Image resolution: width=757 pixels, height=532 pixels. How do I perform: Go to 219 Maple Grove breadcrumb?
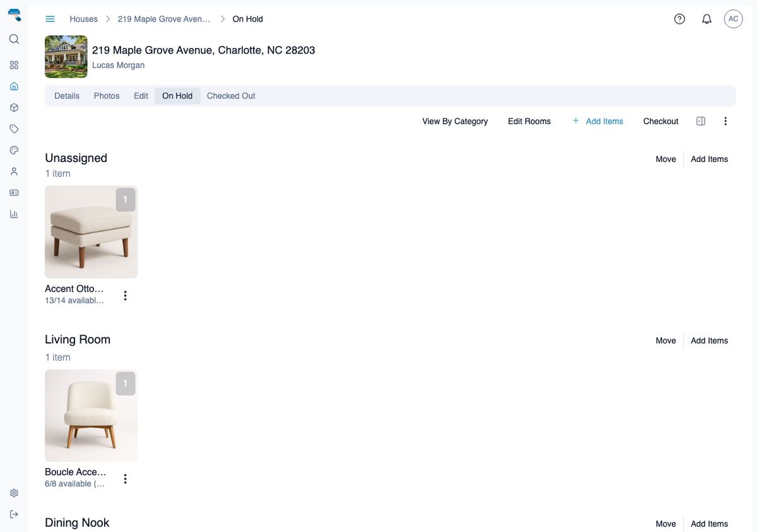pos(164,19)
